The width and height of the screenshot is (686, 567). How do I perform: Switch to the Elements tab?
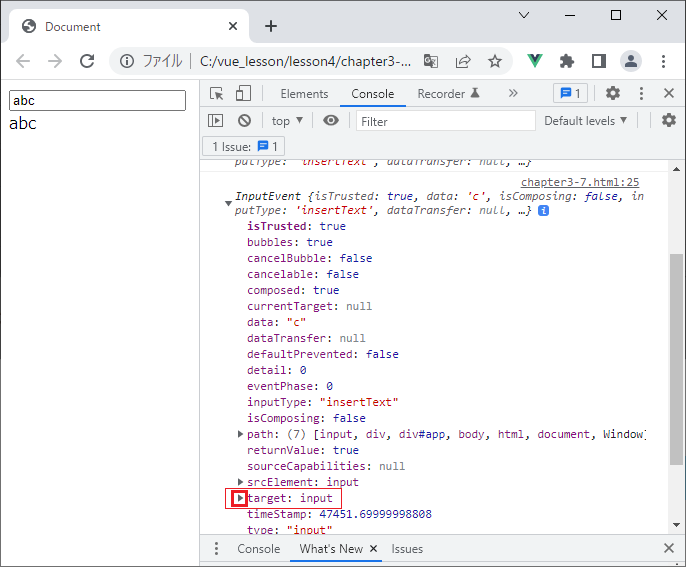304,94
